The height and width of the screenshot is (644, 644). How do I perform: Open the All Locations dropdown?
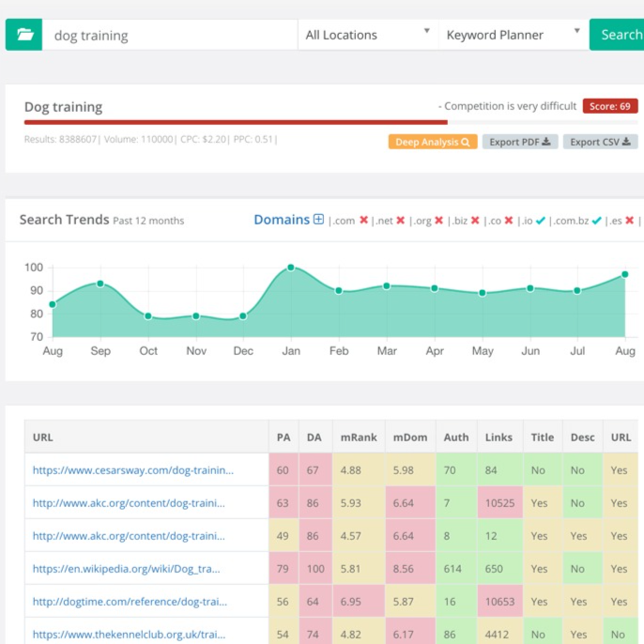tap(368, 35)
